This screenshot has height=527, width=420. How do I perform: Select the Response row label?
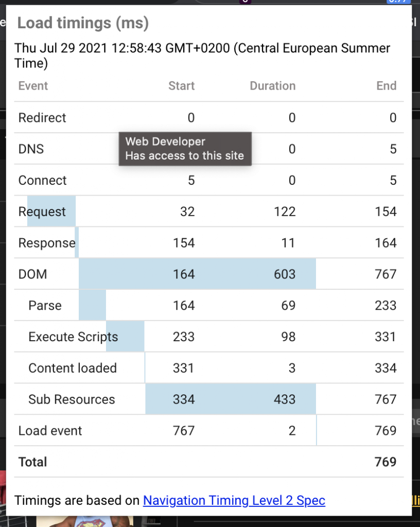tap(47, 243)
